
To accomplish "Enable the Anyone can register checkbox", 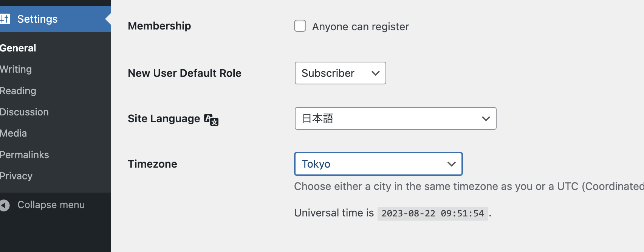I will (300, 26).
